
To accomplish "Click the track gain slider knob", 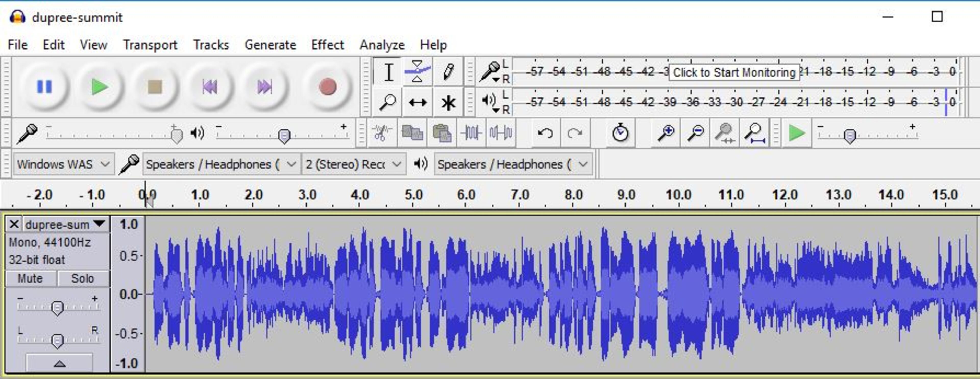I will (57, 308).
